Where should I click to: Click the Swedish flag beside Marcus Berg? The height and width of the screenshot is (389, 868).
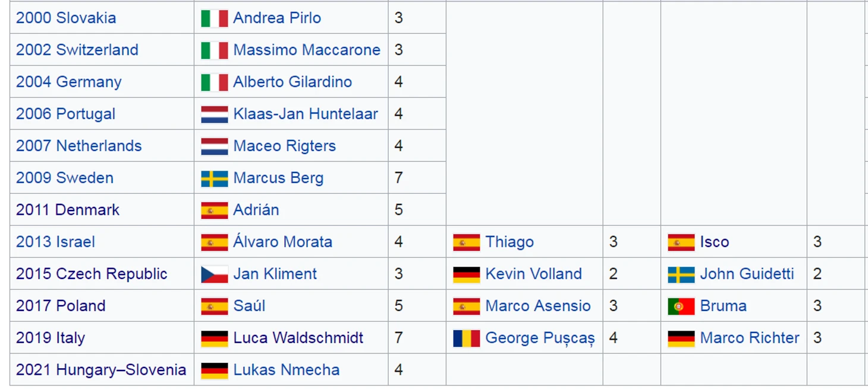[214, 178]
